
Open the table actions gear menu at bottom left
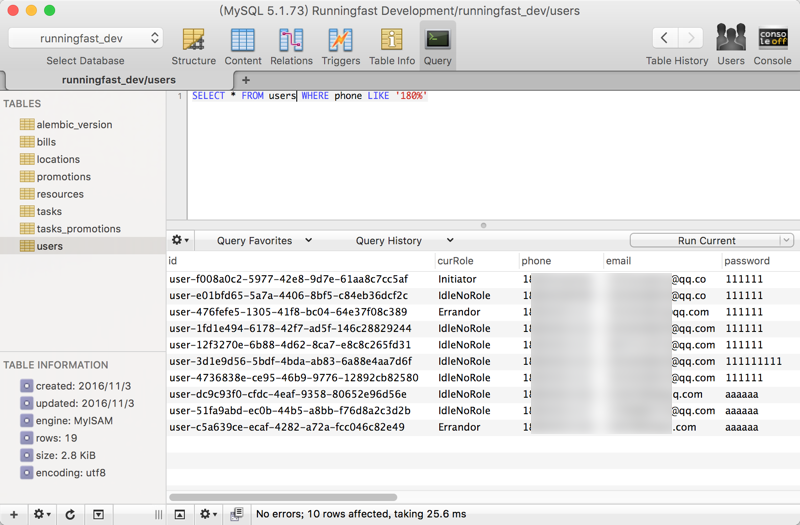42,514
